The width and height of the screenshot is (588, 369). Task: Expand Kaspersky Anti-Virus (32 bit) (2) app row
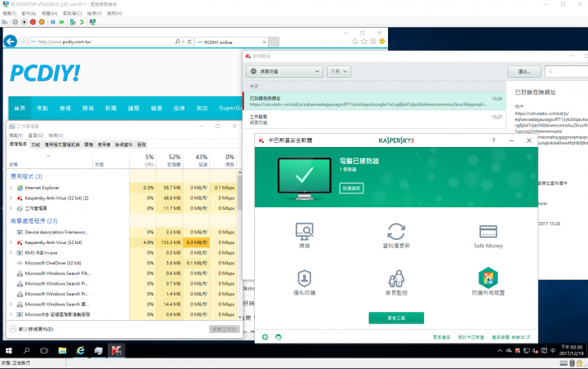11,198
